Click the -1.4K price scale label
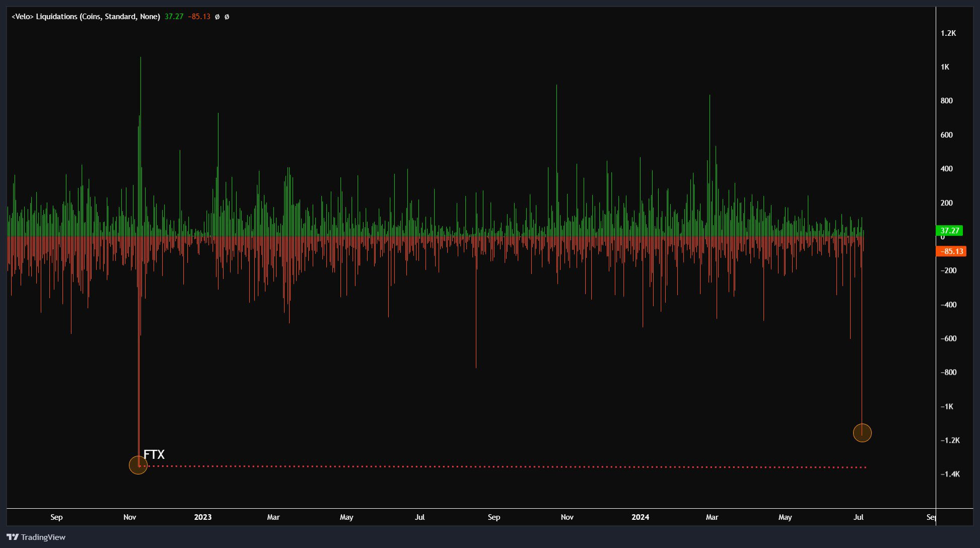Viewport: 980px width, 548px height. click(950, 474)
